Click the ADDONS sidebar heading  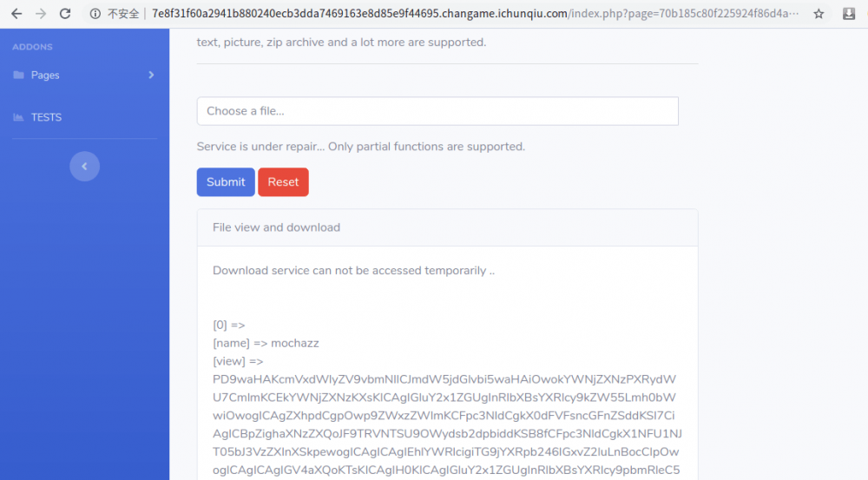coord(32,47)
